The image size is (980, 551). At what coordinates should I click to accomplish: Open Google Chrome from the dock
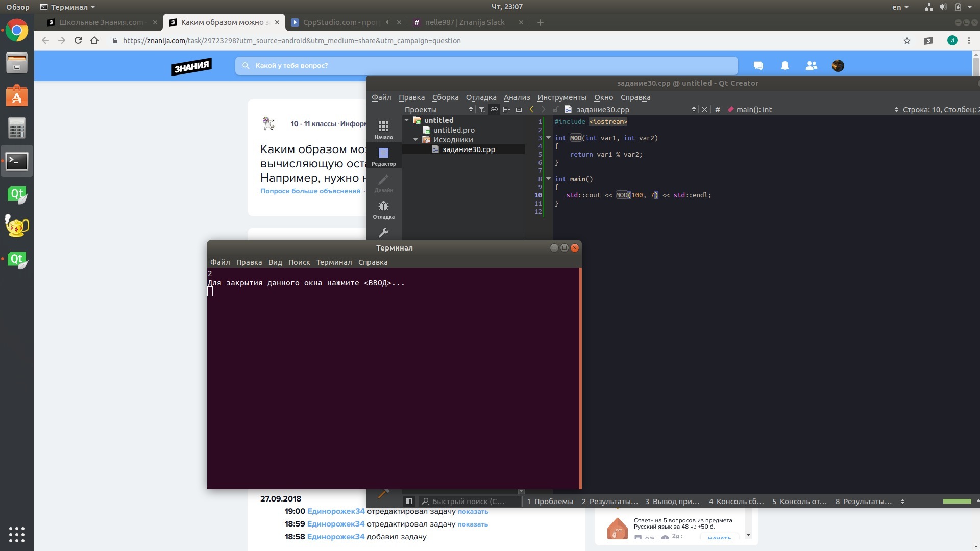pos(17,31)
